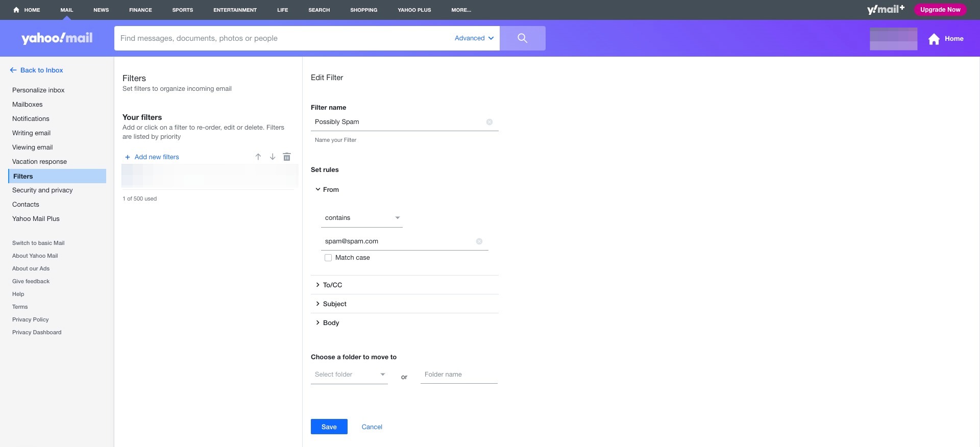Open the Finance tab in top bar

point(140,10)
